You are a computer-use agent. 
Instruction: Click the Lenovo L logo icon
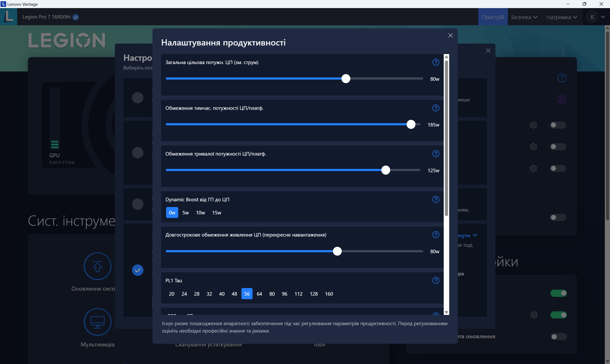(9, 17)
